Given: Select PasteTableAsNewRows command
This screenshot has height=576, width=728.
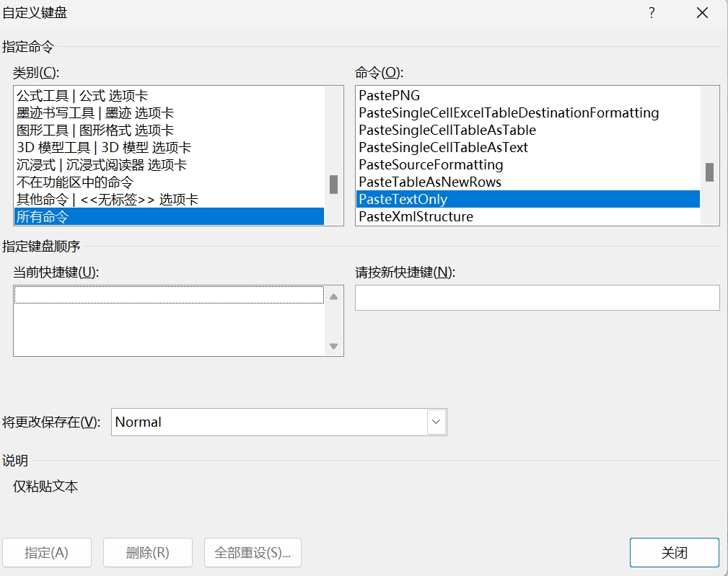Looking at the screenshot, I should point(528,182).
